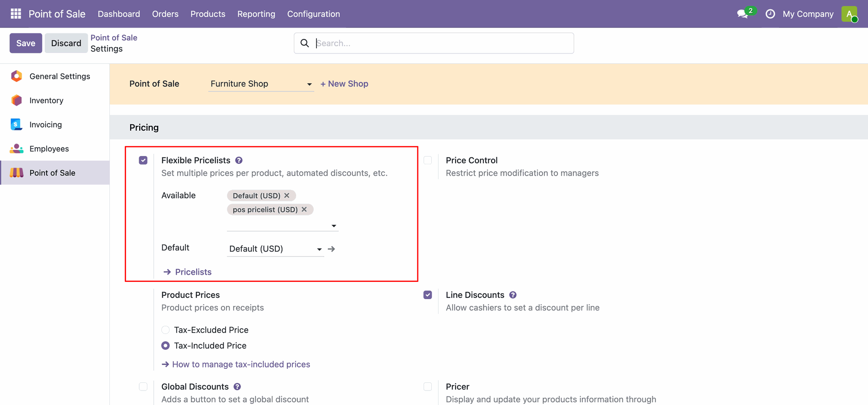Open default pricelist record via arrow icon
The height and width of the screenshot is (405, 868).
click(x=331, y=249)
